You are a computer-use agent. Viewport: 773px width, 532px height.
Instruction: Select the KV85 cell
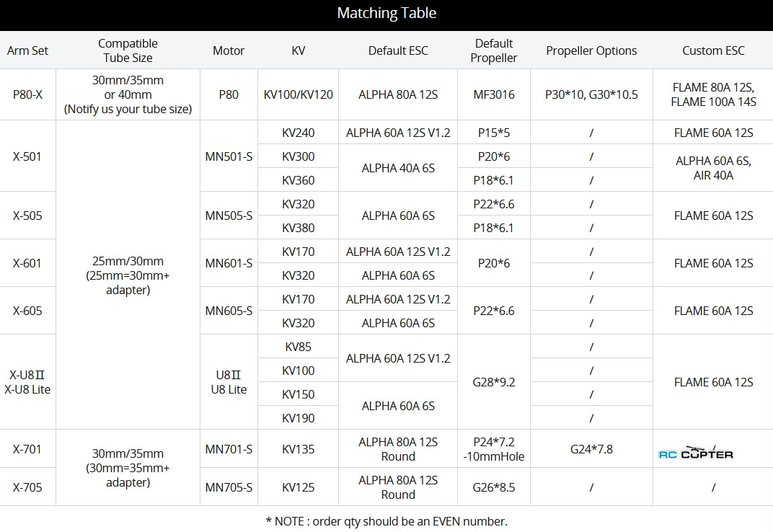pyautogui.click(x=298, y=347)
